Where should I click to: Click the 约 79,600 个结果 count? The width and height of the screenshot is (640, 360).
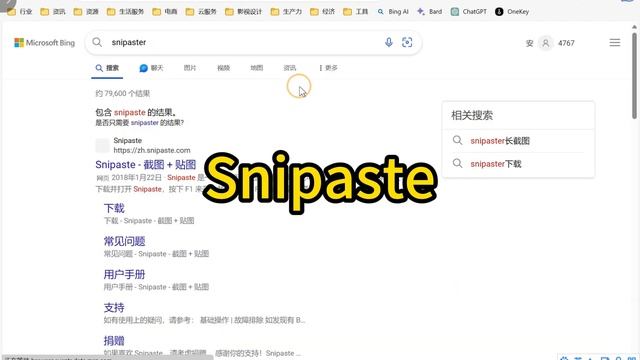pyautogui.click(x=122, y=93)
